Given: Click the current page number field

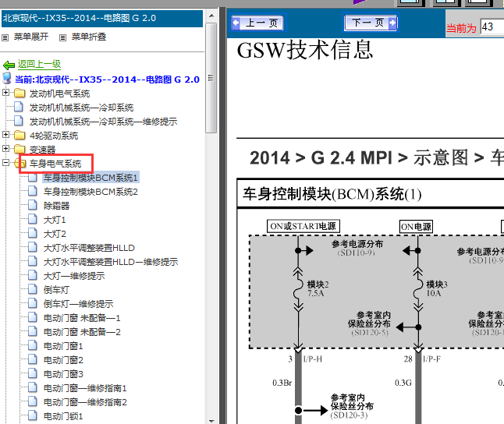Looking at the screenshot, I should click(x=492, y=27).
